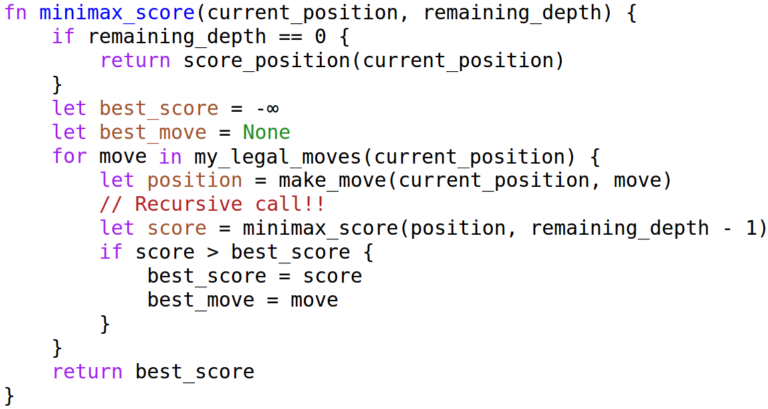This screenshot has height=409, width=768.
Task: Click the fn keyword on the first line
Action: click(15, 12)
